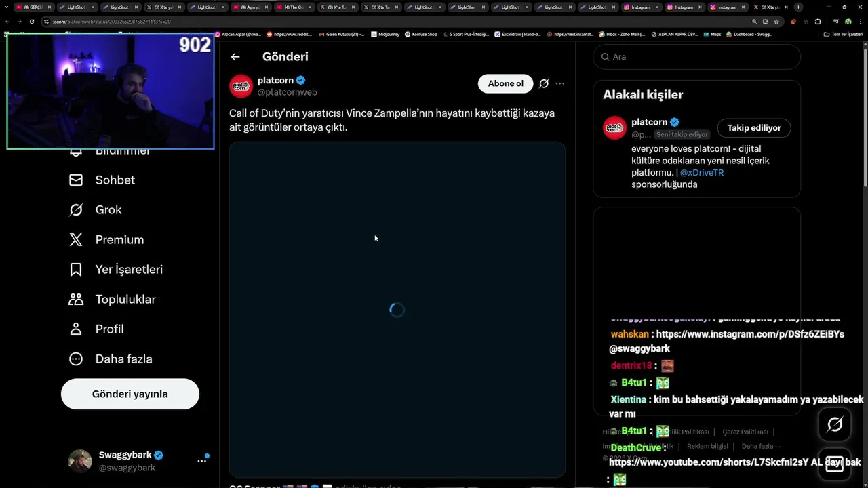Screen dimensions: 868x488
Task: Click the browser forward arrow
Action: pos(20,22)
